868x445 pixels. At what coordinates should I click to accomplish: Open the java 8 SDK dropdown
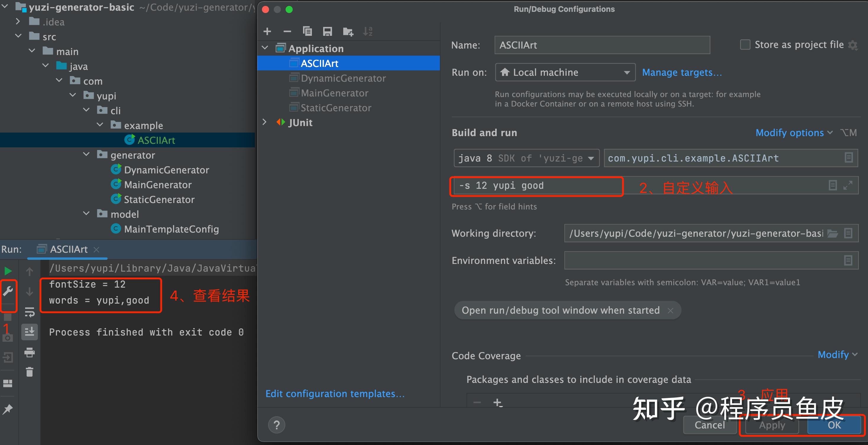point(526,158)
